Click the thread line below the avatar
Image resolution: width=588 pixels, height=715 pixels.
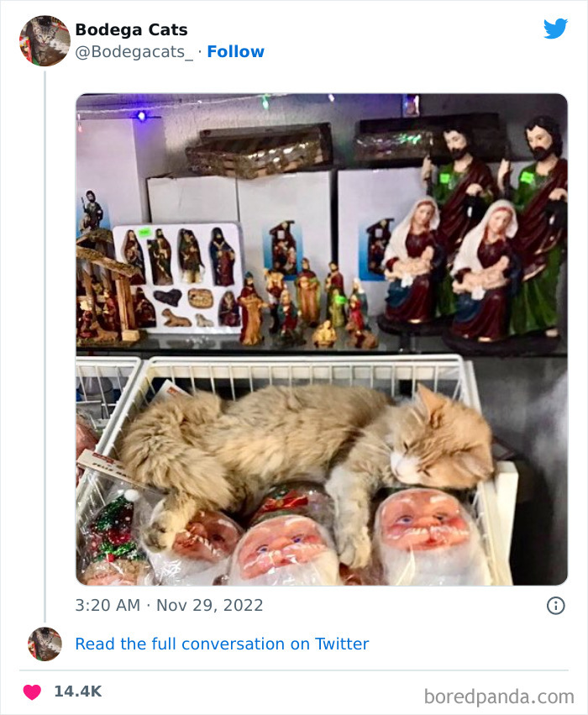[x=44, y=336]
